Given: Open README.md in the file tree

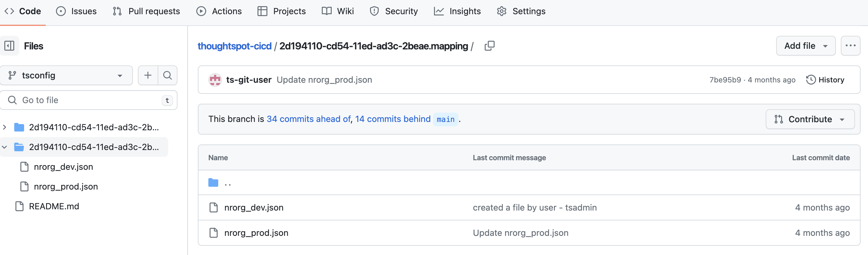Looking at the screenshot, I should click(54, 206).
